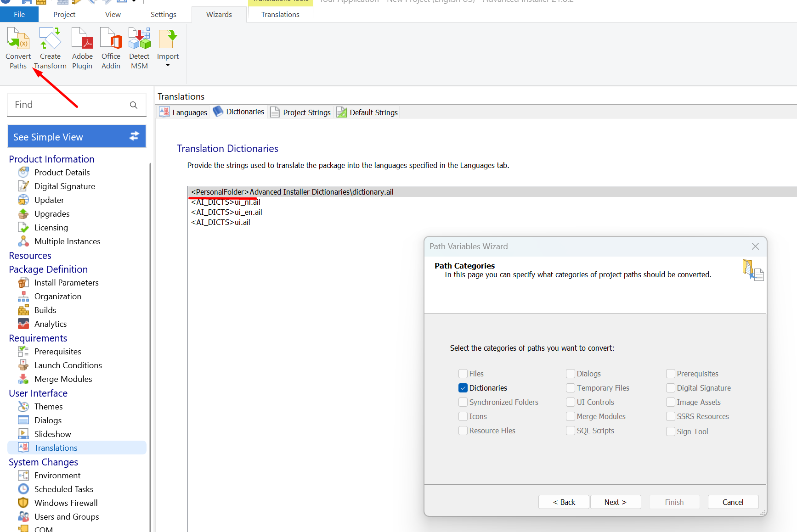Start the Office Addin wizard
The width and height of the screenshot is (797, 532).
coord(111,39)
